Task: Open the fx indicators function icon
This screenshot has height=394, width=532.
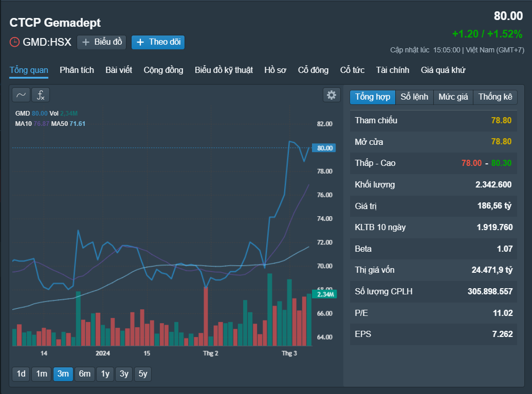Action: [x=41, y=95]
